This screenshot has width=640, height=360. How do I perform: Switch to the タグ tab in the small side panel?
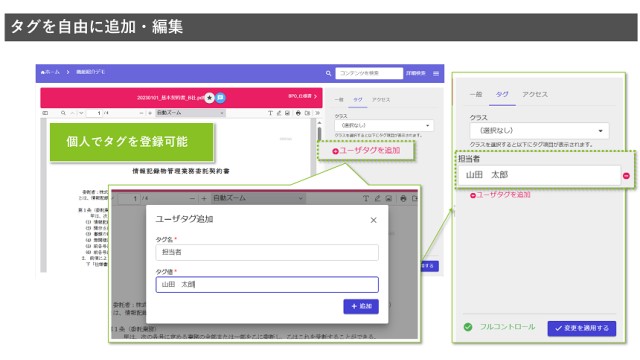(358, 100)
